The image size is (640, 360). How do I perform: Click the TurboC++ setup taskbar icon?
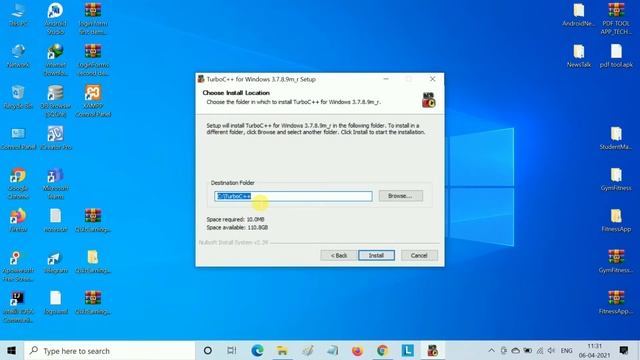(x=432, y=351)
